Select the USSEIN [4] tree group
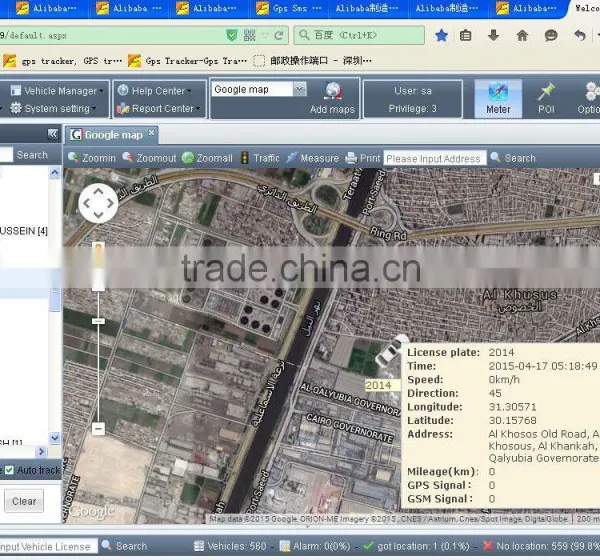 click(x=24, y=231)
